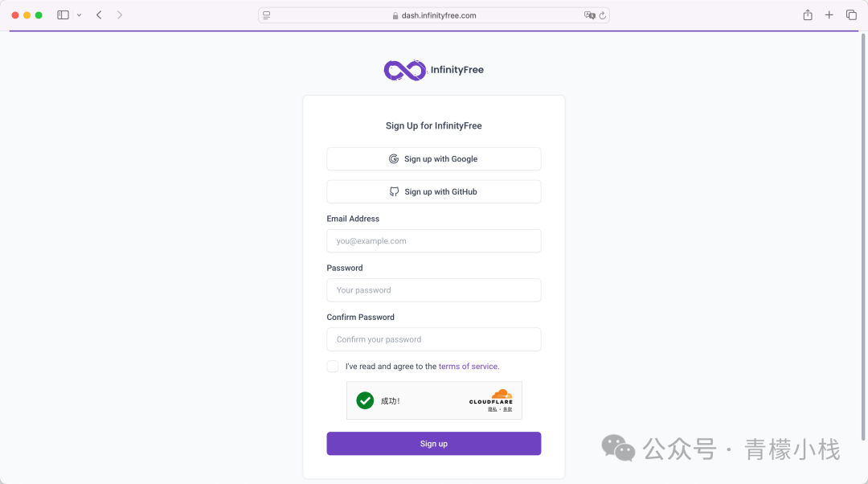Open a new tab with plus icon
This screenshot has height=484, width=868.
click(829, 15)
